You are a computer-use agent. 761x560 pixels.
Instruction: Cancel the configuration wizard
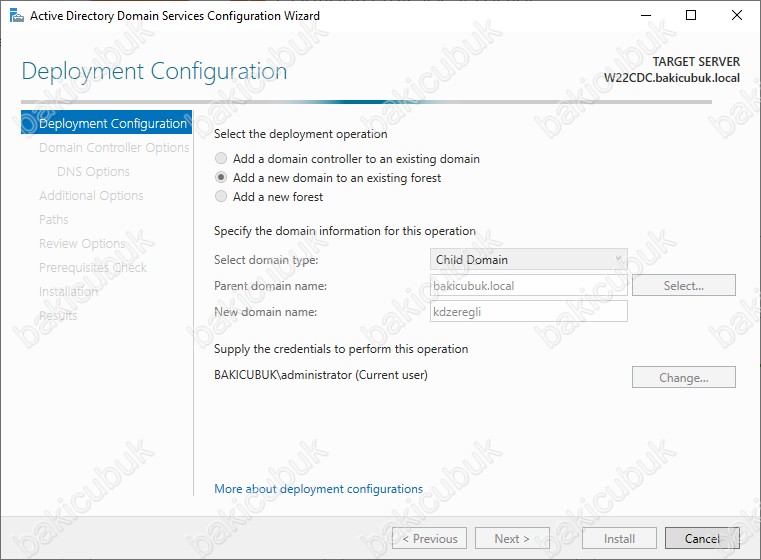[x=702, y=539]
